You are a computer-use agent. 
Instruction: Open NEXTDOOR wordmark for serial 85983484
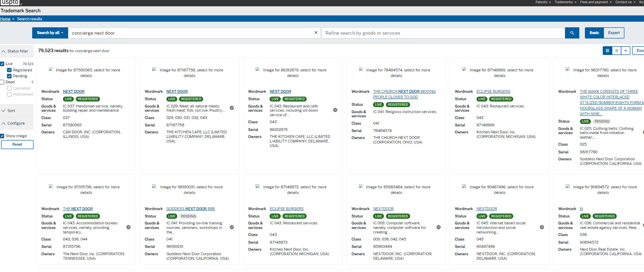click(383, 209)
